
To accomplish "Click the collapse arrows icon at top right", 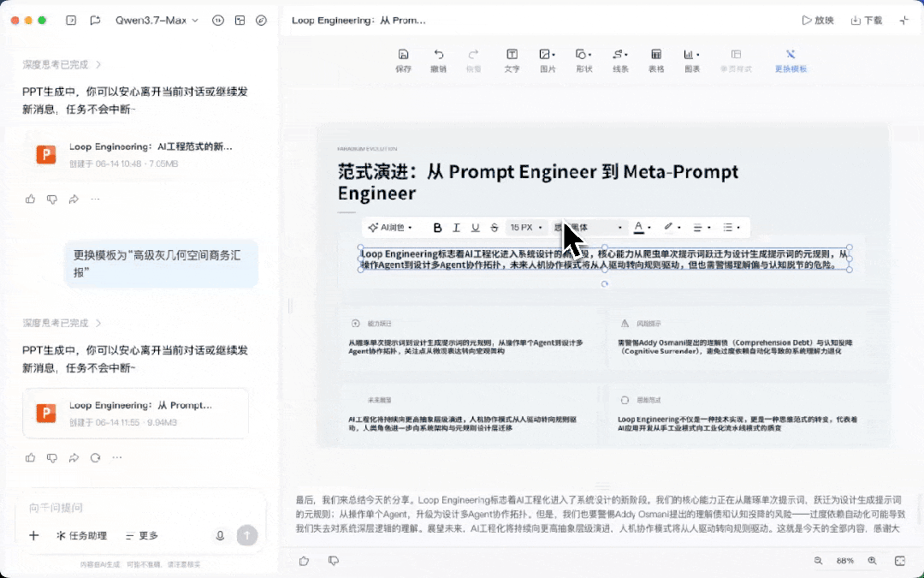I will pos(904,20).
